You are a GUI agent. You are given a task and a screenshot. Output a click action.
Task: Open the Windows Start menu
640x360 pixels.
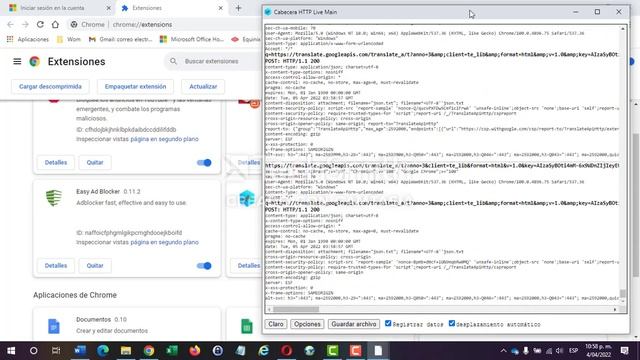11,351
